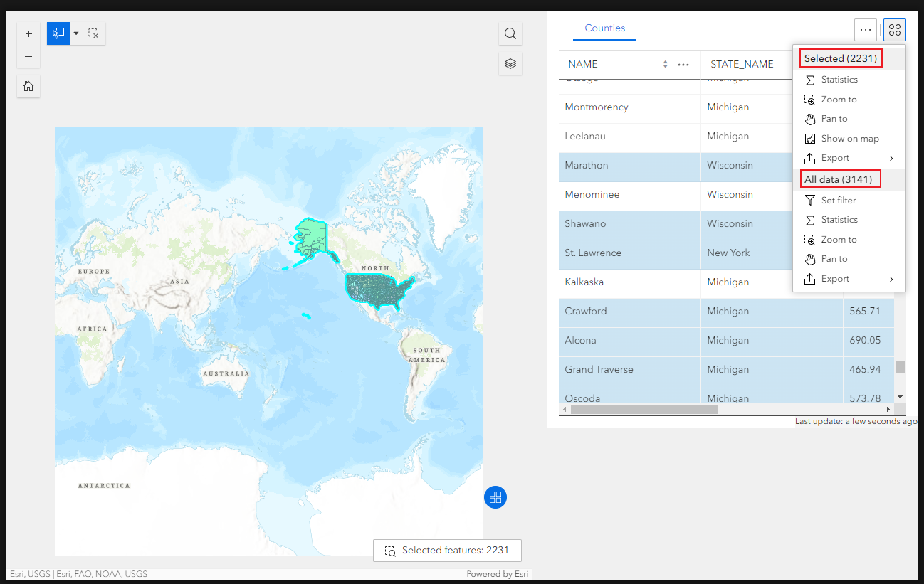This screenshot has width=924, height=584.
Task: Clear the current map selection
Action: pos(93,33)
